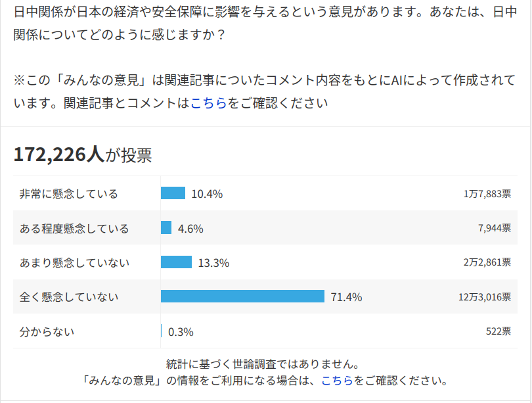Select the ある程度懸念している option label

coord(74,228)
